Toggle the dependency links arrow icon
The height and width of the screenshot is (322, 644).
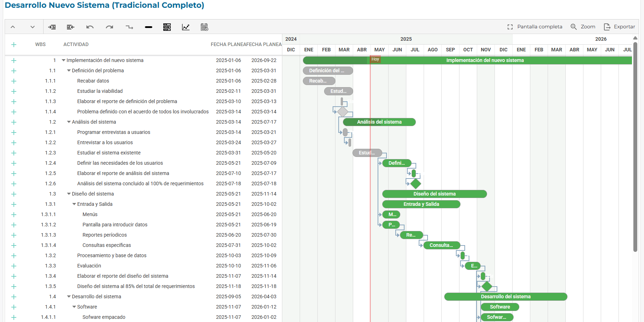point(129,27)
